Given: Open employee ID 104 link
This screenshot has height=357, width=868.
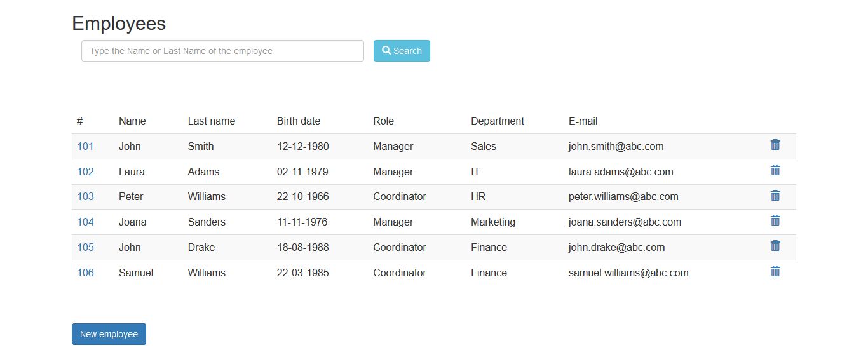Looking at the screenshot, I should point(85,222).
